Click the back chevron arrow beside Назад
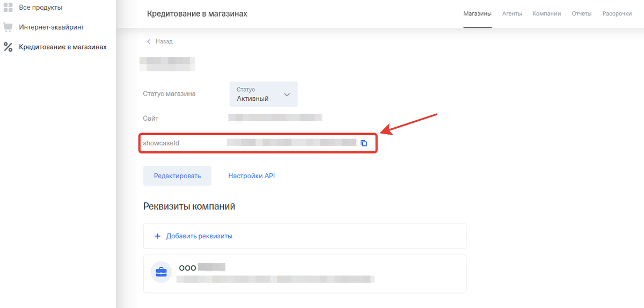Screen dimensions: 644x308 (149, 41)
